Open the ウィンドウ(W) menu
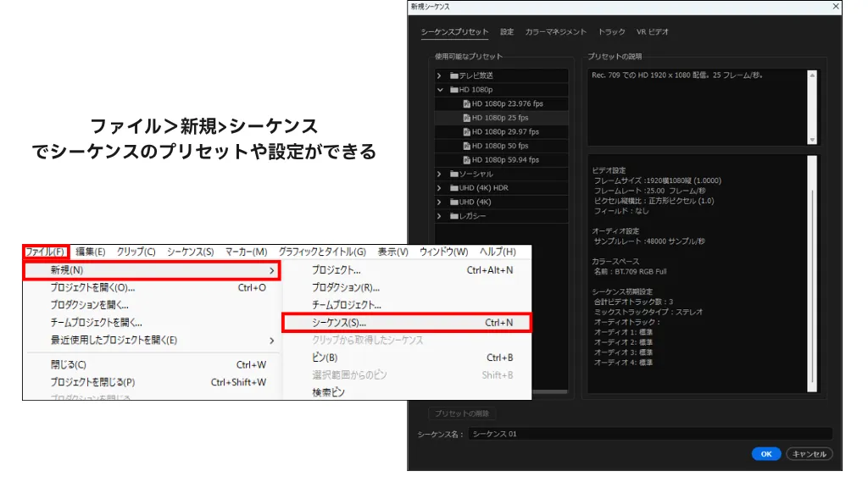The image size is (868, 488). [x=443, y=252]
